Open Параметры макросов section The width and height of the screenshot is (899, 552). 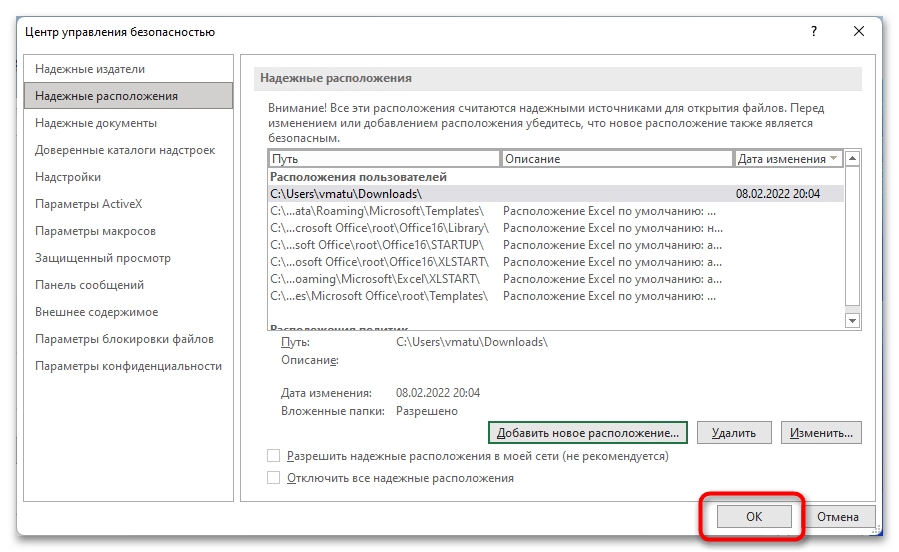pos(128,231)
